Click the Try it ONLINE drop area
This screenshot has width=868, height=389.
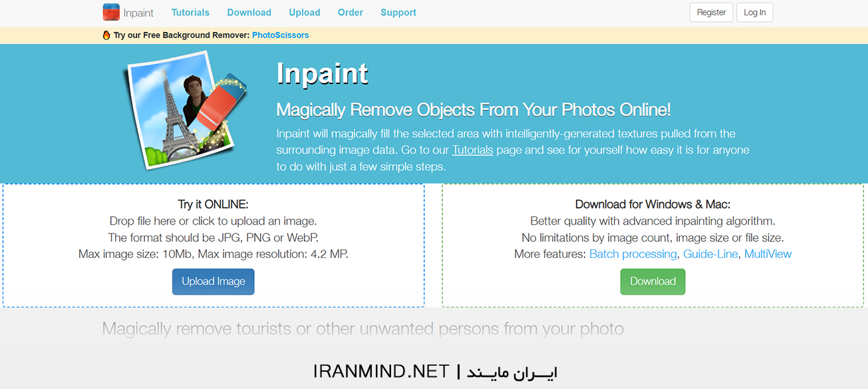point(213,229)
